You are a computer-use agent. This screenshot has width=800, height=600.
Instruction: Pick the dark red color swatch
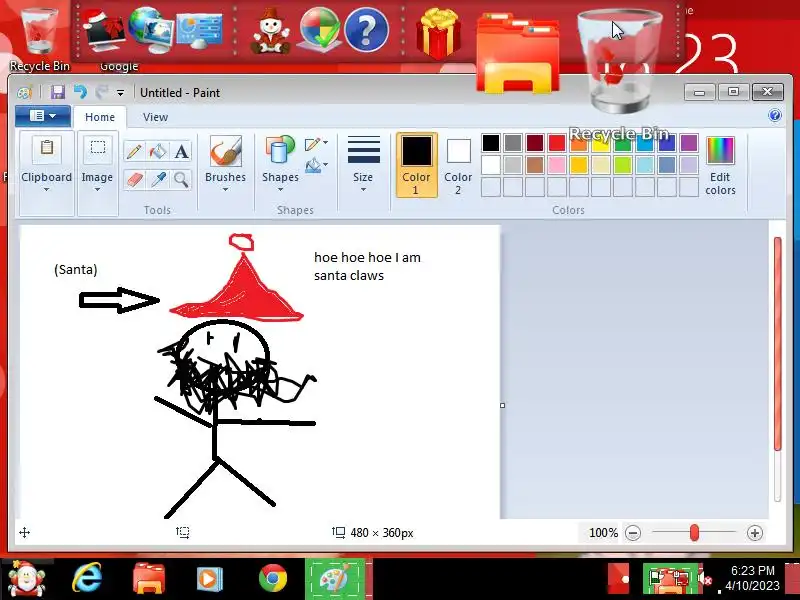[x=535, y=143]
